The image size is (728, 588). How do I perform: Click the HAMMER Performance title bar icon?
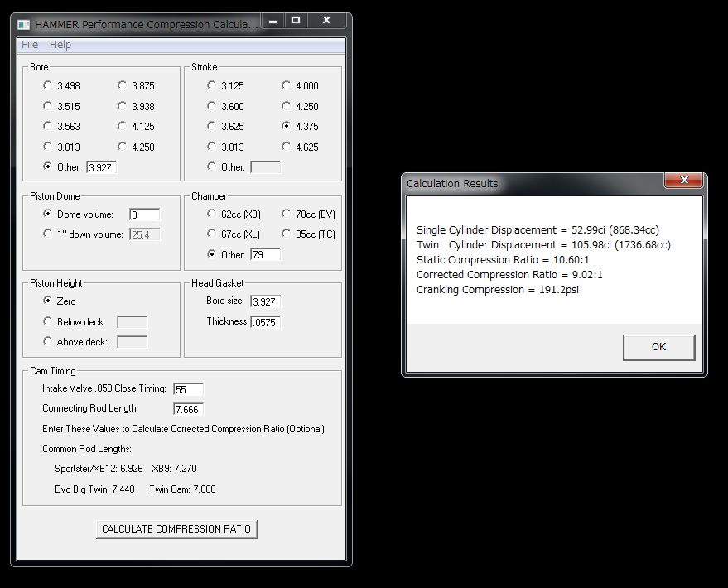pos(24,25)
